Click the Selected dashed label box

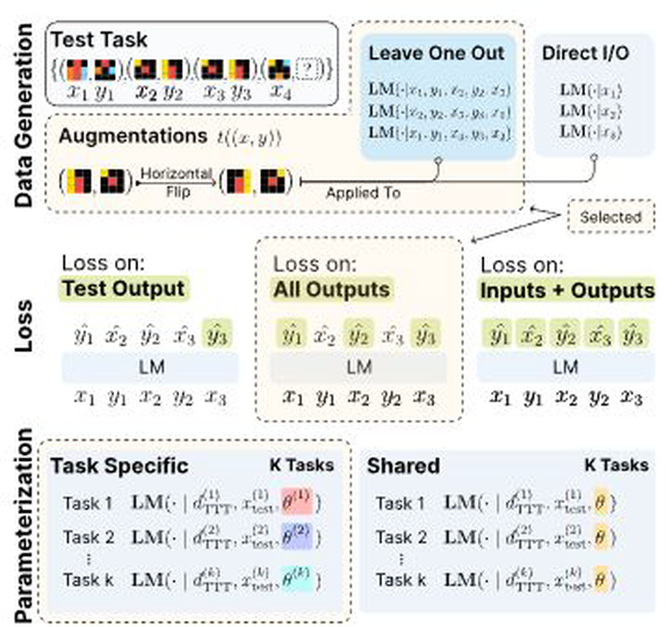[611, 217]
